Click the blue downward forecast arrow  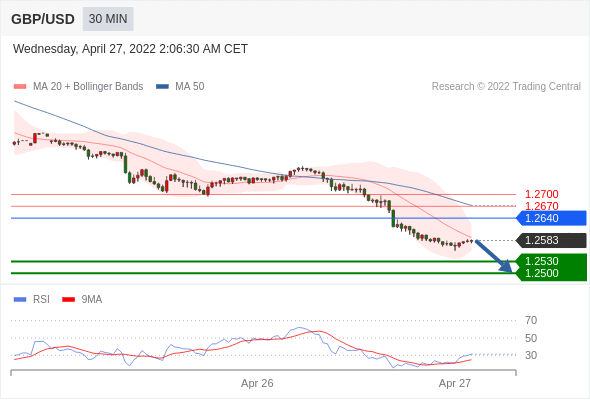pyautogui.click(x=494, y=256)
